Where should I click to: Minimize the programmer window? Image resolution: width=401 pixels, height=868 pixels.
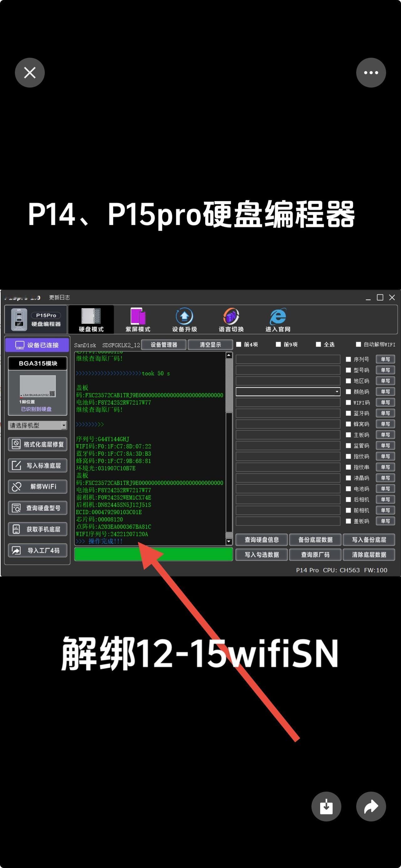[x=368, y=298]
